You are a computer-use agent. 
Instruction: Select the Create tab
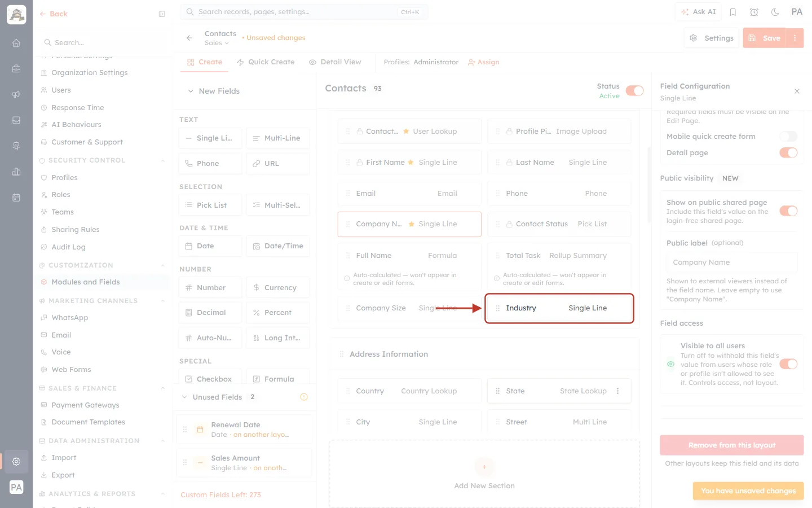coord(205,62)
